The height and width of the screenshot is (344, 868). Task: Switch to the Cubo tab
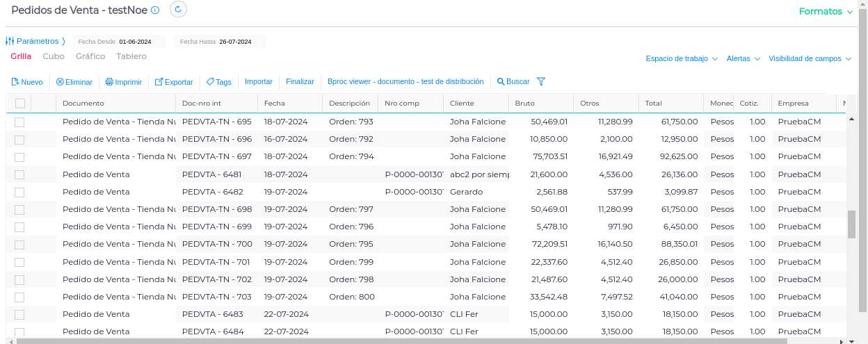click(54, 56)
